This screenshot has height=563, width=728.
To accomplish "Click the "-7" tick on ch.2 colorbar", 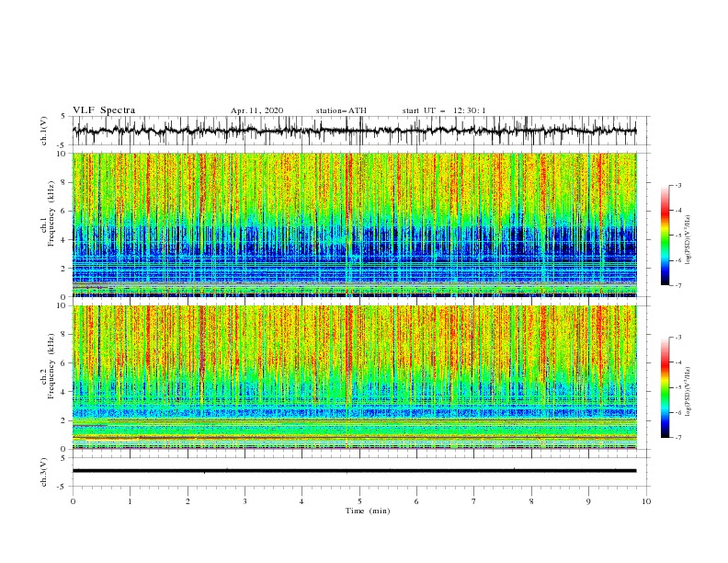I will pos(678,437).
